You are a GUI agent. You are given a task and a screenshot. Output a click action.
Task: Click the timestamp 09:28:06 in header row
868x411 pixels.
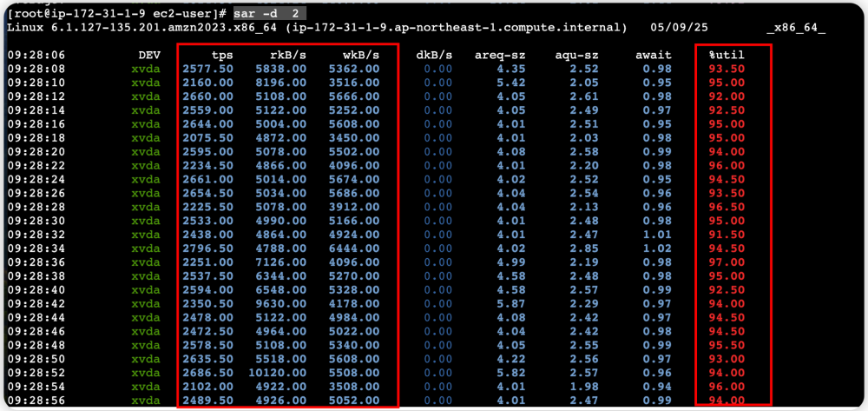[x=35, y=55]
